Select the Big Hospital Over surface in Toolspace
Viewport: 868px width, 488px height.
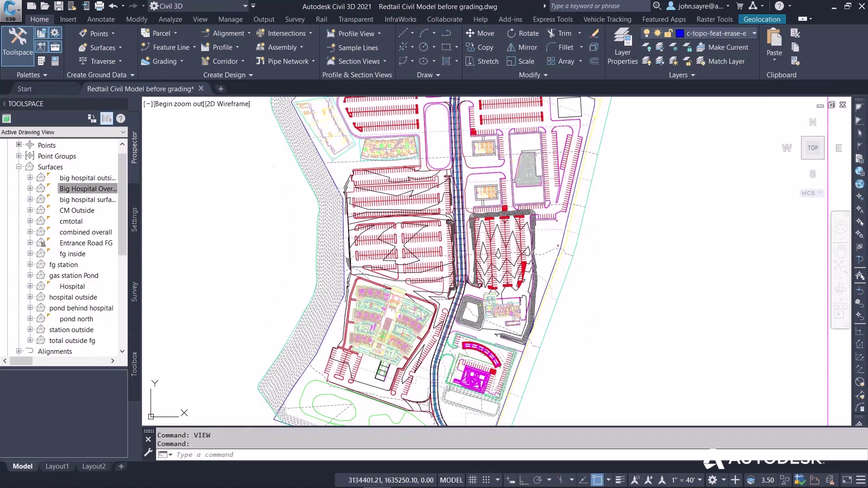87,188
